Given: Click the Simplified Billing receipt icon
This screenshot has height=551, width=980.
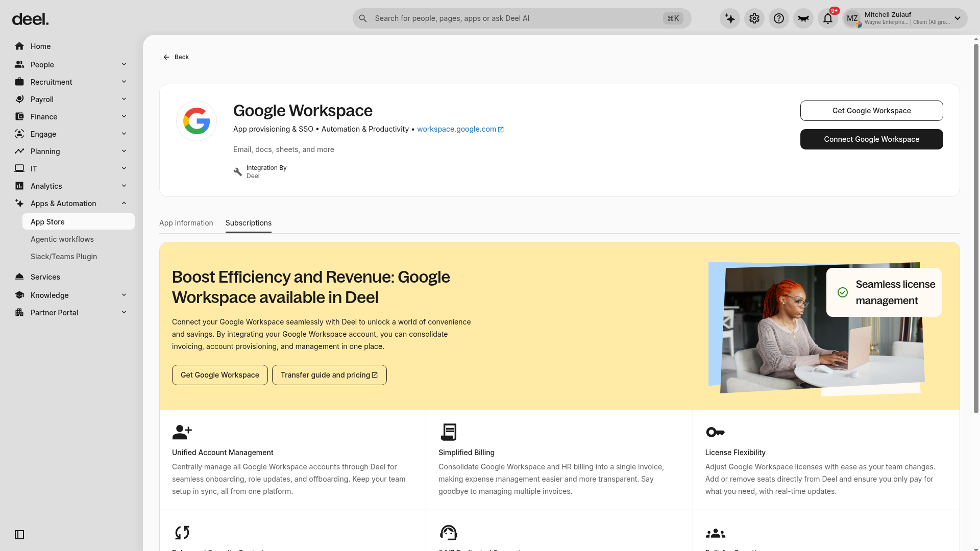Looking at the screenshot, I should (x=449, y=432).
